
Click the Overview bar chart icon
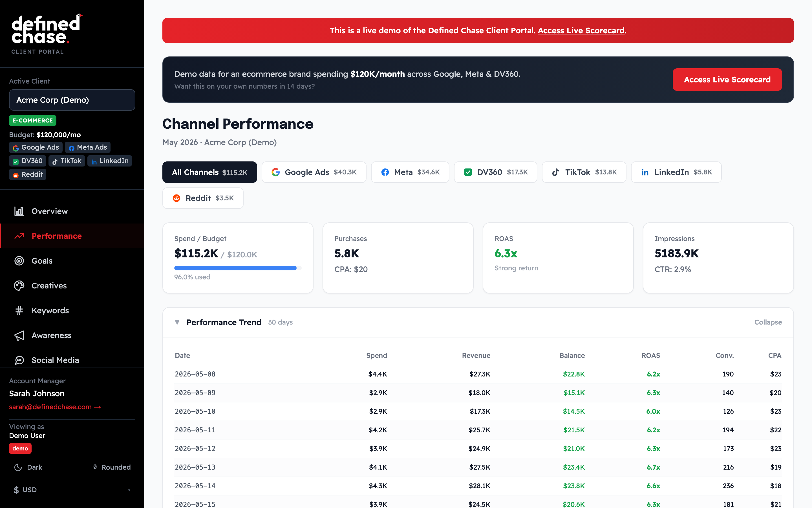tap(19, 211)
